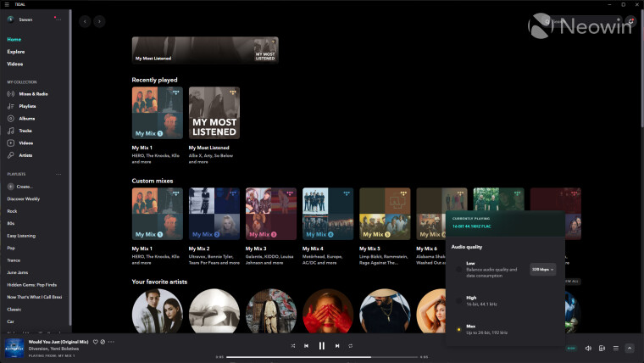Skip to the next track
The image size is (644, 363).
point(337,346)
